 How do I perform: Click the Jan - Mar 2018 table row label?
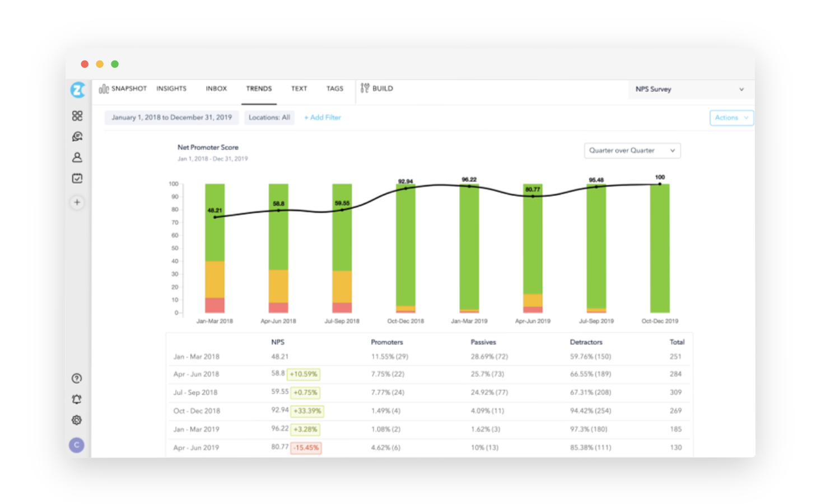196,357
